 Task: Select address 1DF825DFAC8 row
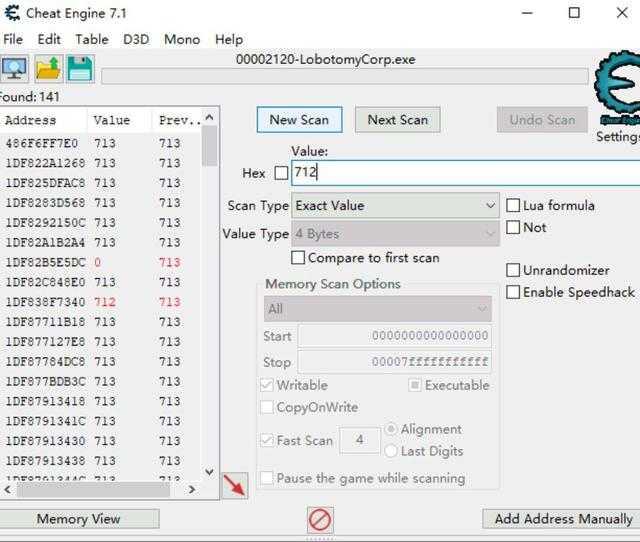click(100, 183)
